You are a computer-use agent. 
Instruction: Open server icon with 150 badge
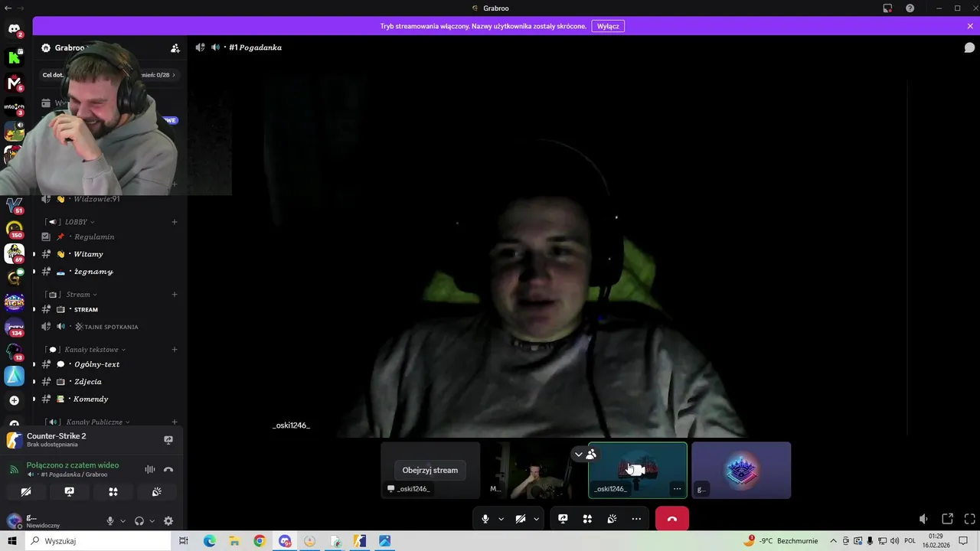[x=14, y=228]
